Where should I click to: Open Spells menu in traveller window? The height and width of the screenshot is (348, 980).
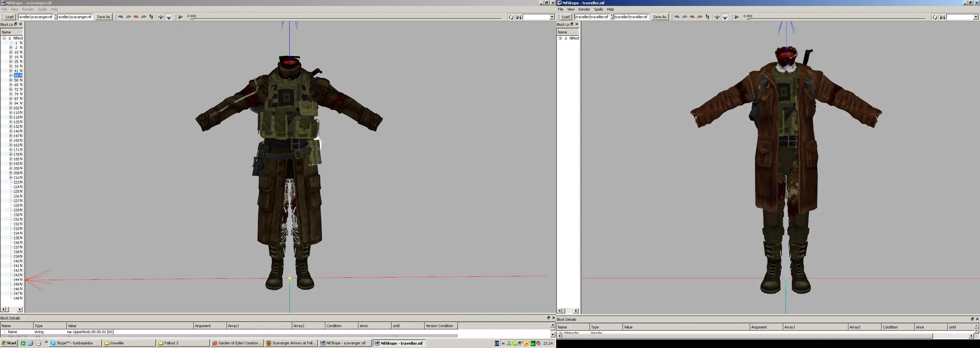(598, 9)
